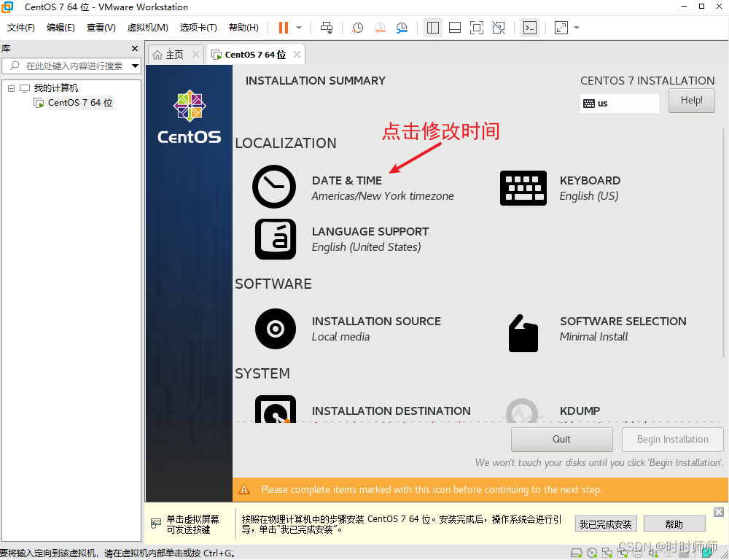Open the power options dropdown arrow
This screenshot has width=729, height=560.
(x=299, y=28)
